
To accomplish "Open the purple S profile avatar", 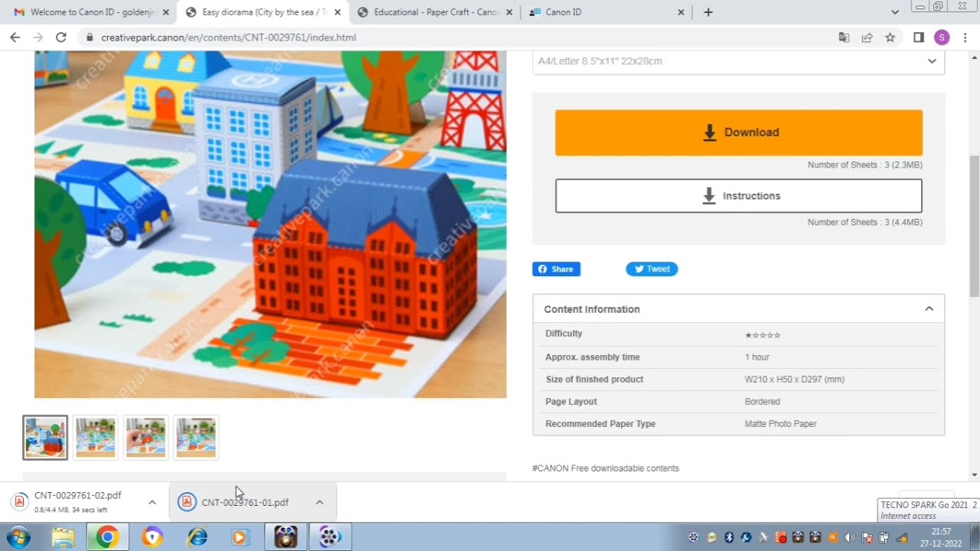I will 942,37.
